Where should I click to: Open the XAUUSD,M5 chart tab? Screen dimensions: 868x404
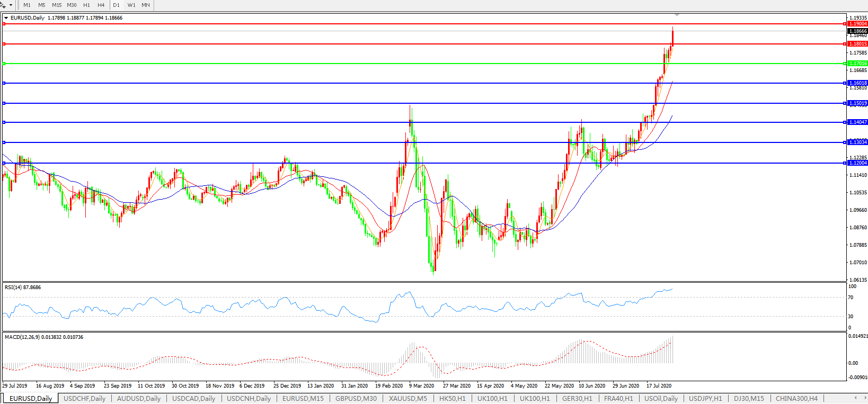coord(408,398)
